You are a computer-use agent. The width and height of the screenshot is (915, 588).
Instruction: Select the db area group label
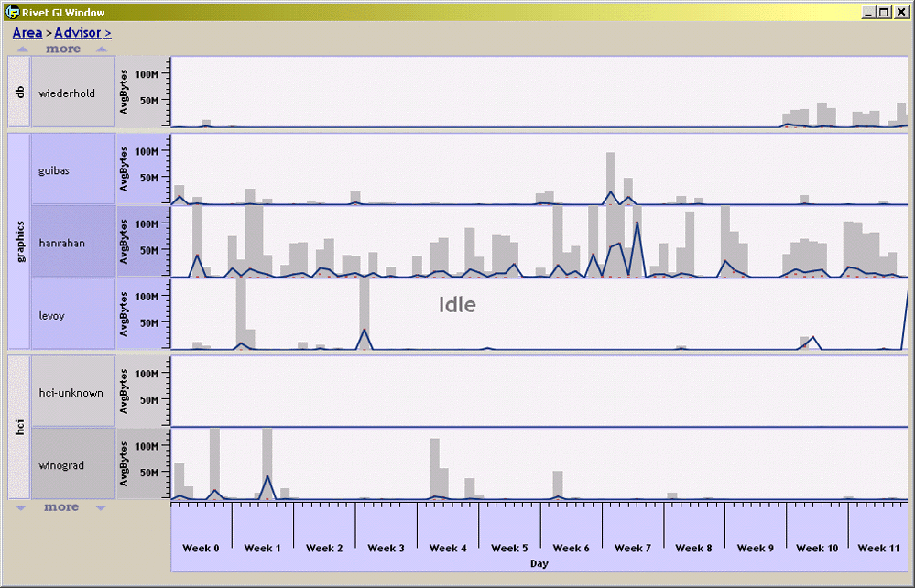(x=18, y=93)
